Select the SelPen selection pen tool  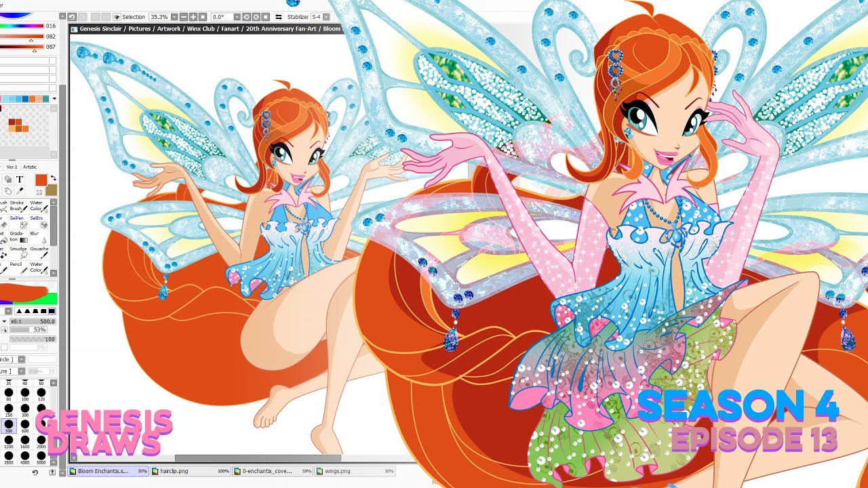coord(18,222)
